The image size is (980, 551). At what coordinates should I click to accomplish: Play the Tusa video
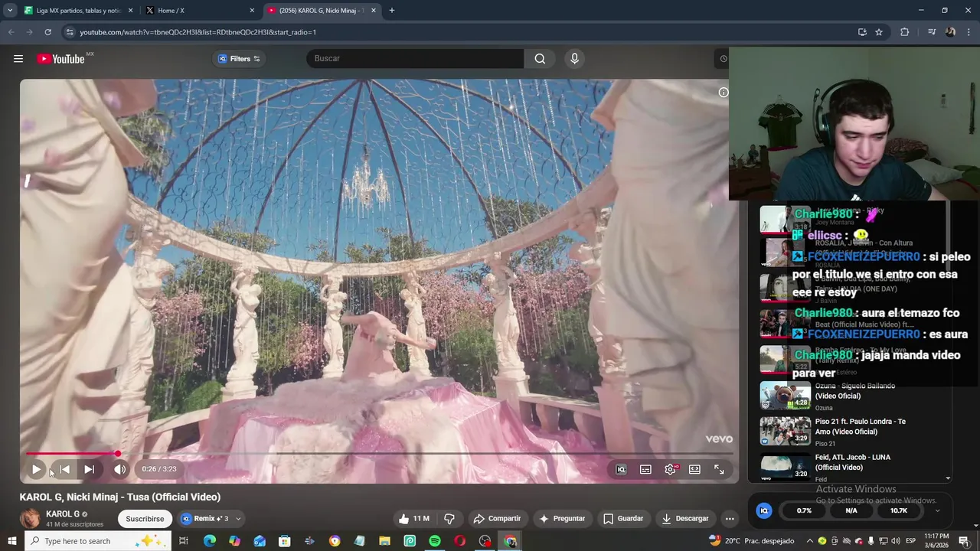36,469
